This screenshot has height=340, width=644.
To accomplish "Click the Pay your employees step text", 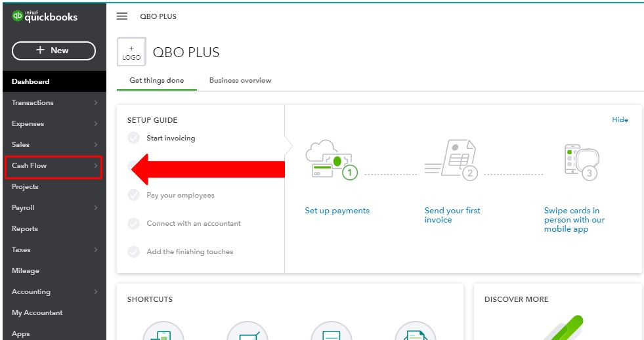I will pyautogui.click(x=181, y=195).
